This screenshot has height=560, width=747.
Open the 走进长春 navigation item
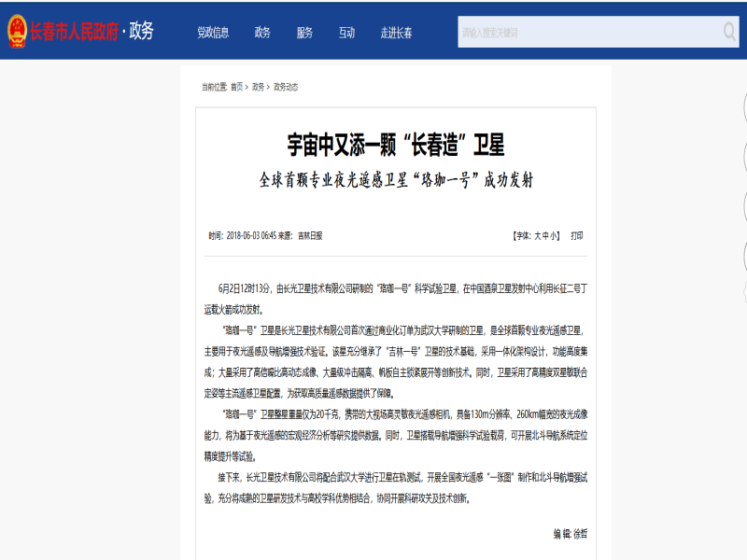(396, 33)
